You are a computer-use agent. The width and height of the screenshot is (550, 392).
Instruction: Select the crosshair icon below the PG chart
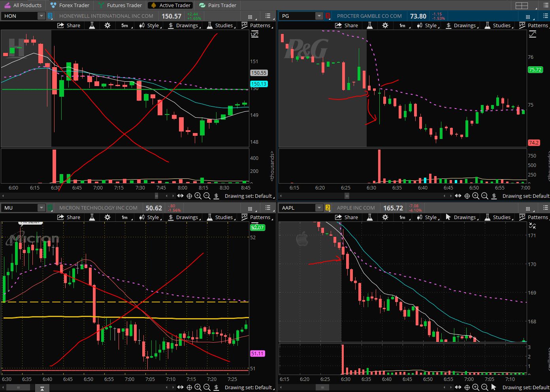(x=467, y=196)
